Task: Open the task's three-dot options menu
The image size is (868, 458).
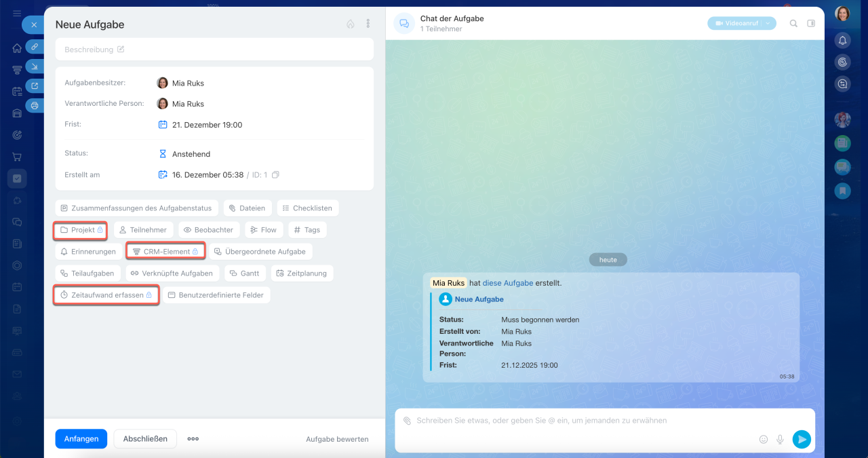Action: (368, 24)
